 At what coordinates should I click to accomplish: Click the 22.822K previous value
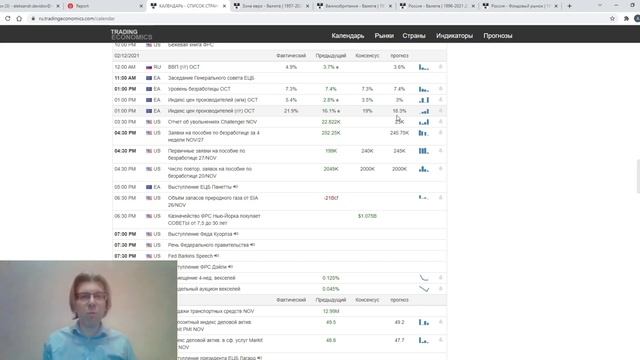pyautogui.click(x=331, y=122)
